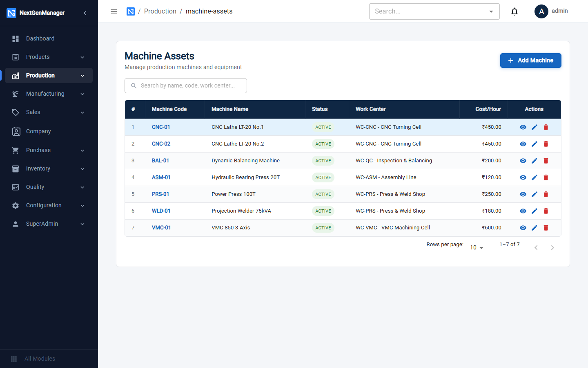View details of machine CNC-02
The image size is (588, 368).
pyautogui.click(x=523, y=144)
